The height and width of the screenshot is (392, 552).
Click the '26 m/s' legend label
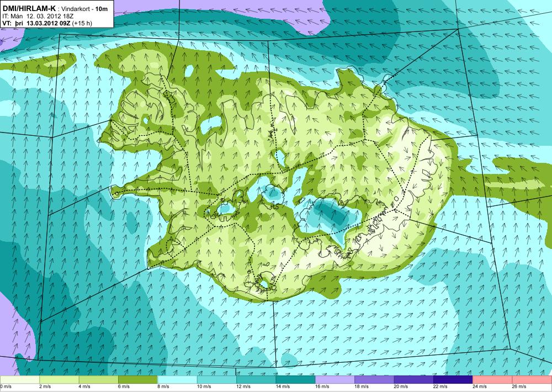click(x=519, y=386)
